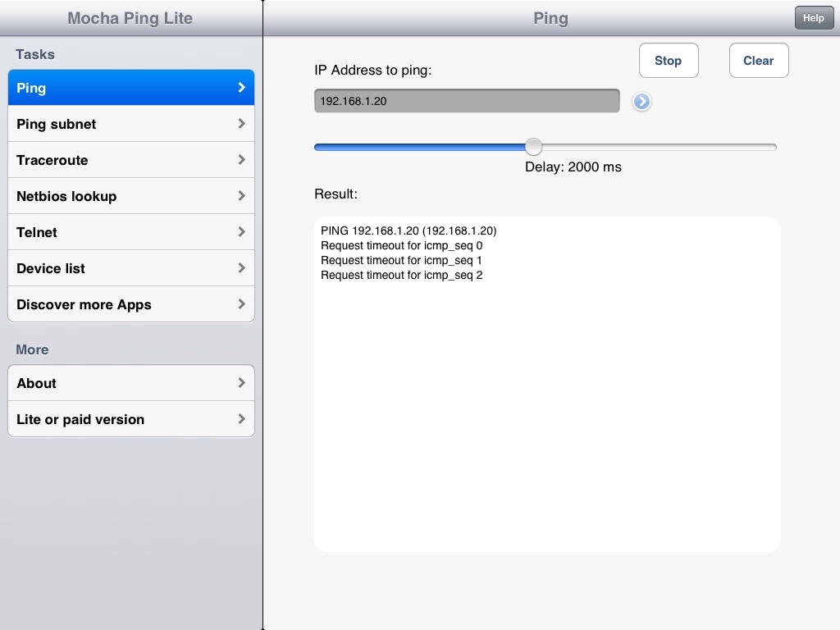This screenshot has height=630, width=840.
Task: Open the Device list
Action: (x=131, y=268)
